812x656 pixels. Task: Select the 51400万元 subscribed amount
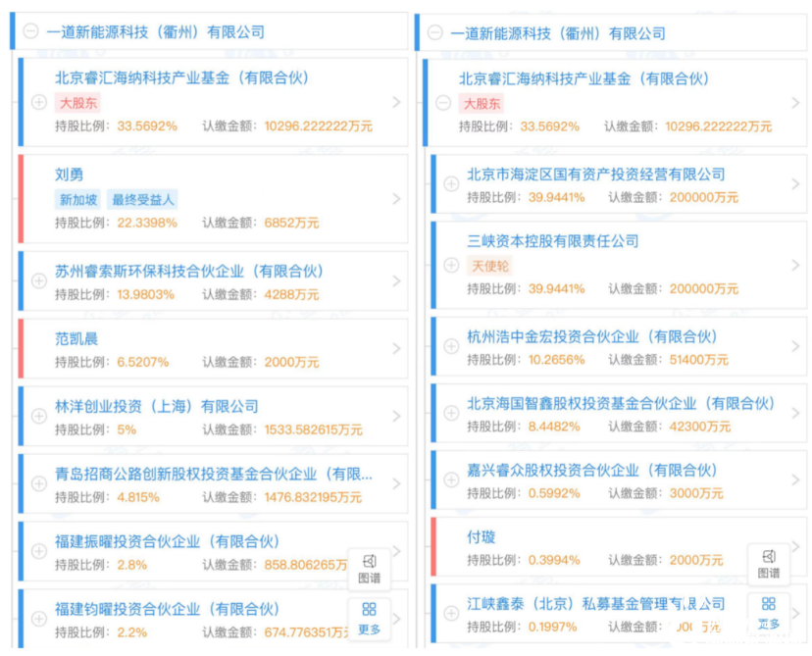click(698, 359)
